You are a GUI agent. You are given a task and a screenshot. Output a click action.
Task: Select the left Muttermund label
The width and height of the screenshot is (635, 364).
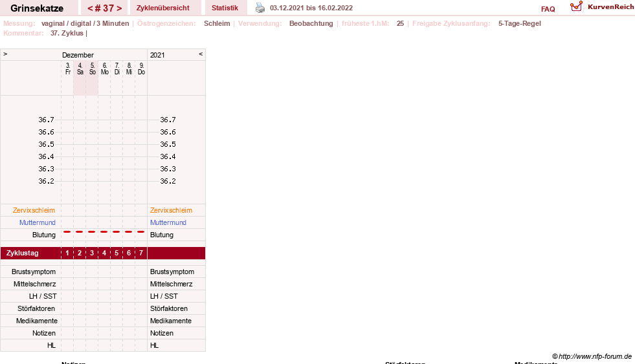[38, 222]
